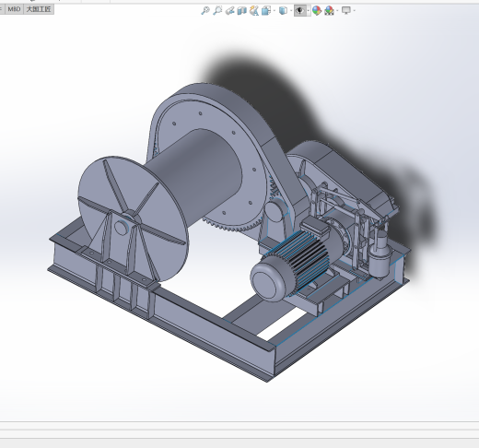
Task: Toggle the Hide/Show Items eye button
Action: [x=299, y=11]
